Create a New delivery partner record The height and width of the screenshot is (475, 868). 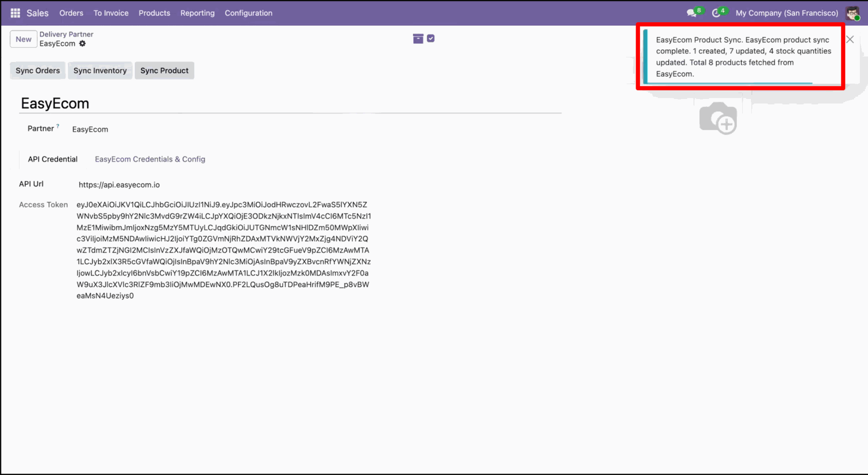tap(24, 39)
